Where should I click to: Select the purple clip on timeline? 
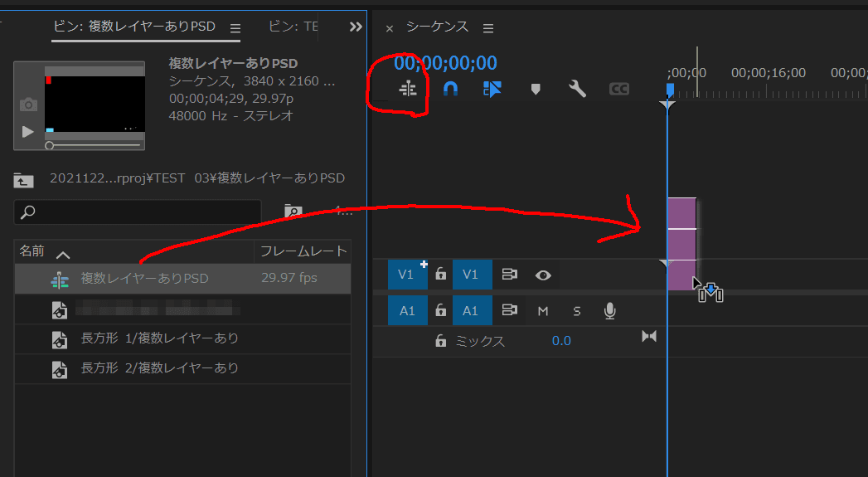click(x=681, y=243)
